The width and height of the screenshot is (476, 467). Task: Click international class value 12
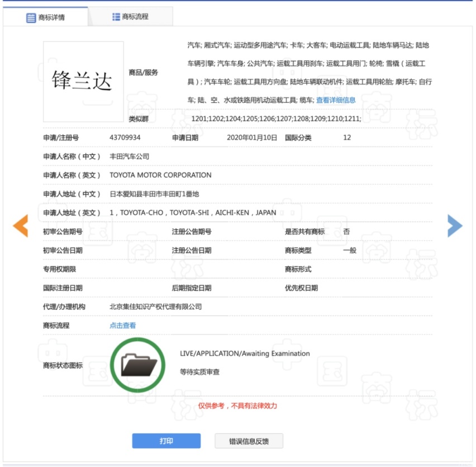click(x=347, y=138)
